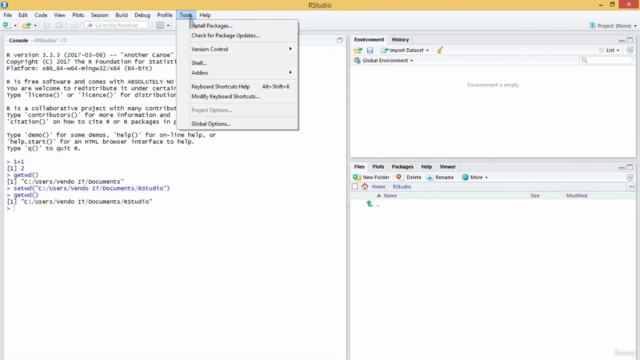Open the recent files dropdown arrow
The width and height of the screenshot is (640, 360).
(35, 26)
